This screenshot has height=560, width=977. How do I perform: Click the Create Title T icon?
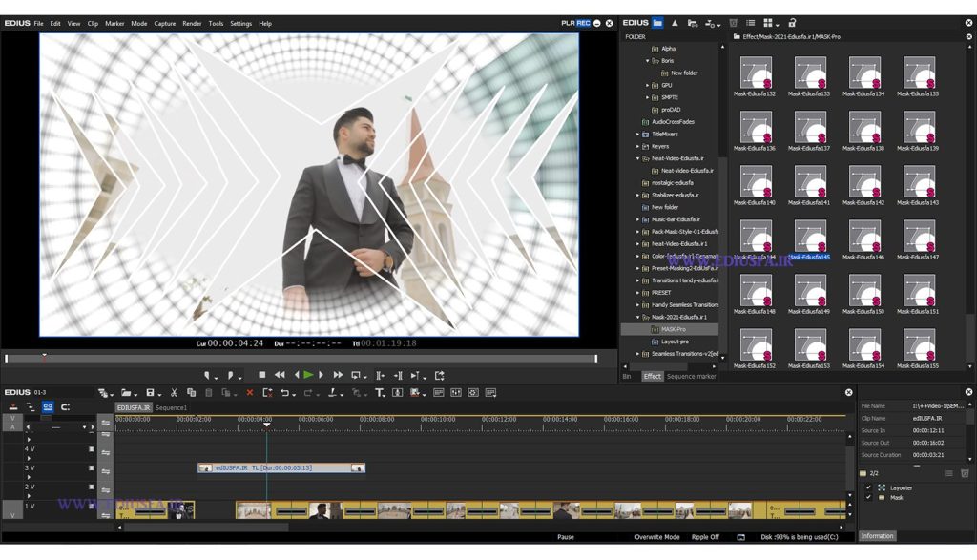[x=379, y=392]
